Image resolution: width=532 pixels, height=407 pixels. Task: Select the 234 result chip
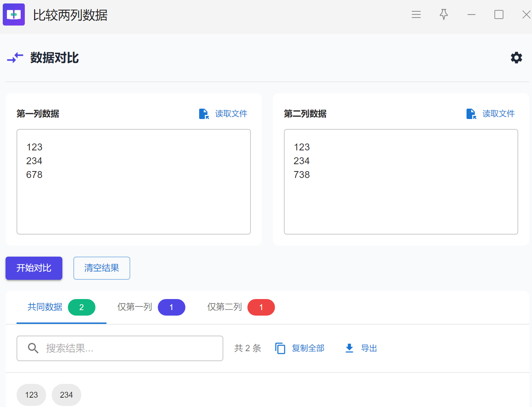(66, 395)
